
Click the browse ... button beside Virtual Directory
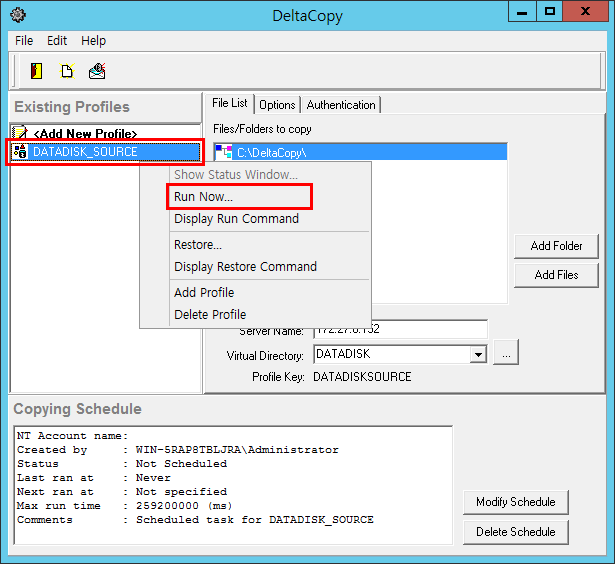(506, 354)
